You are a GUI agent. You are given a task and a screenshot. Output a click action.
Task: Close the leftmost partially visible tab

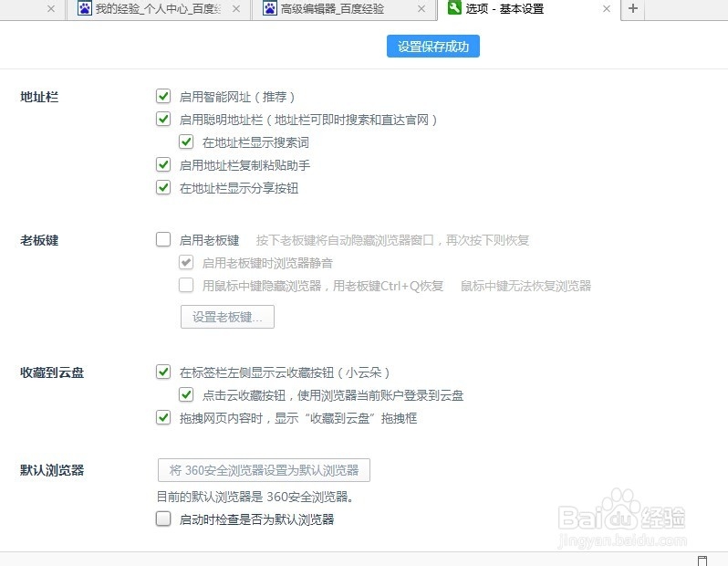(51, 9)
